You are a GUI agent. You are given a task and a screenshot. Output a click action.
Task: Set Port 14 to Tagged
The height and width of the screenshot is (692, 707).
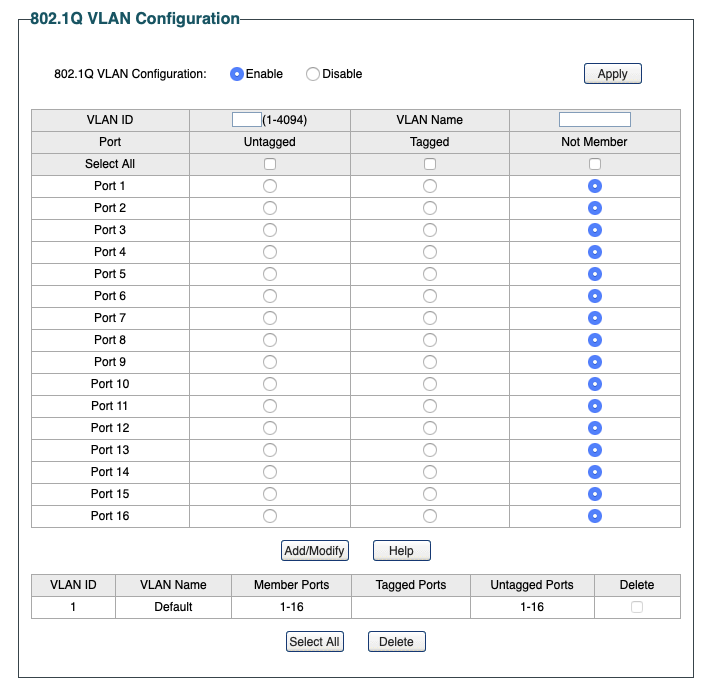click(430, 472)
